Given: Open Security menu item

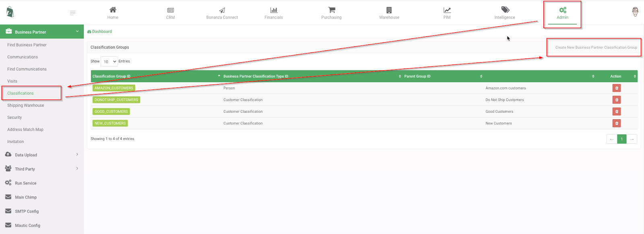Looking at the screenshot, I should tap(14, 117).
